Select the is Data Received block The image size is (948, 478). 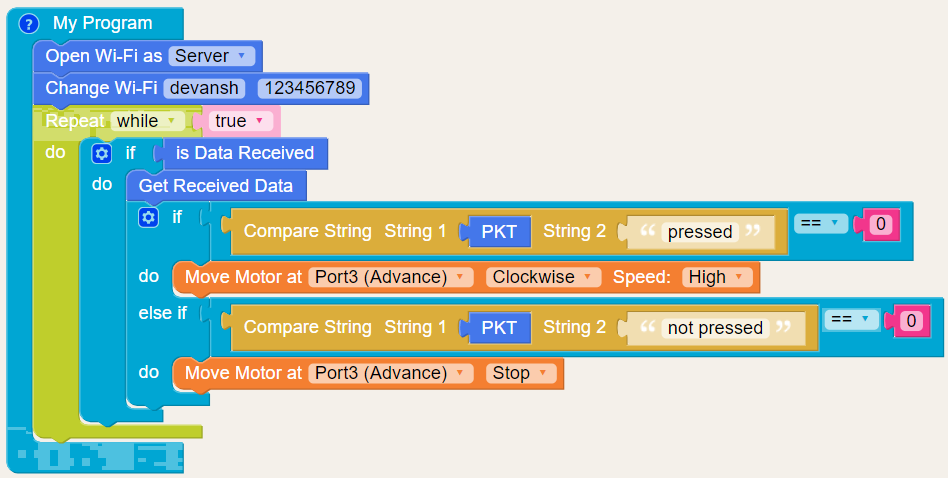(x=244, y=153)
